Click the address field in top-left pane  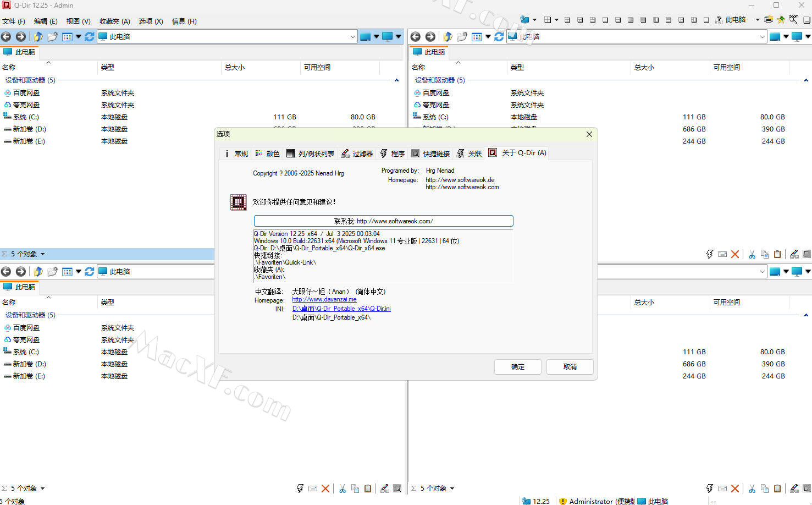(227, 37)
